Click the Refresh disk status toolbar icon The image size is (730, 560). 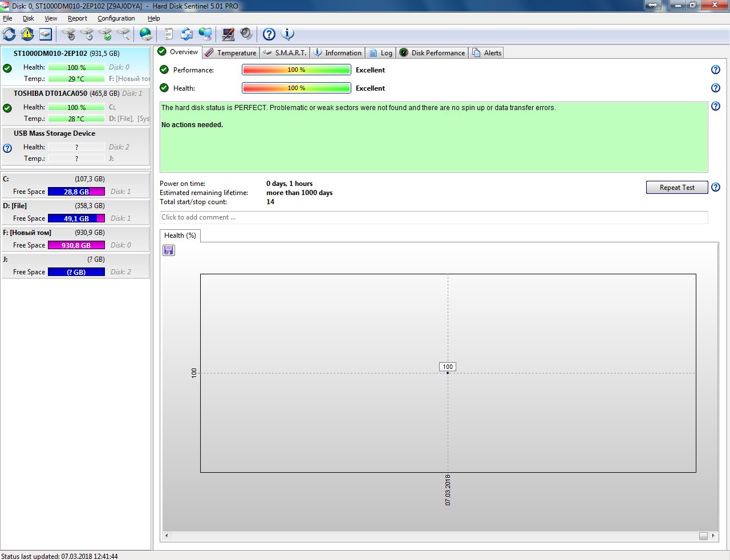(x=9, y=34)
